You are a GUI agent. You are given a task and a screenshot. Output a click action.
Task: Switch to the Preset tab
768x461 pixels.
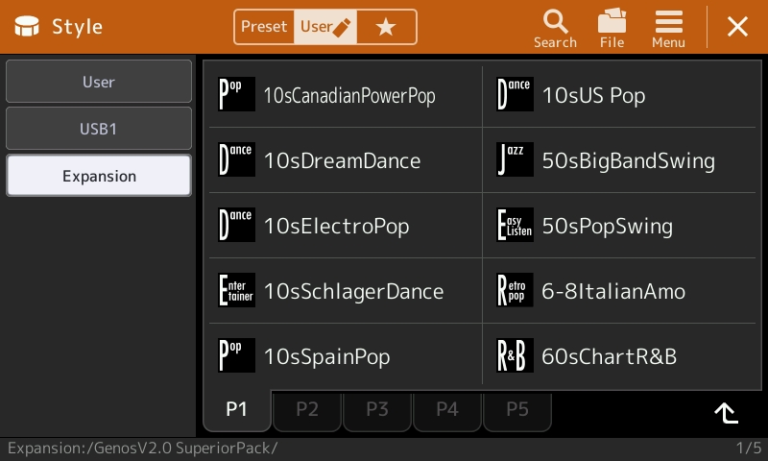point(264,26)
